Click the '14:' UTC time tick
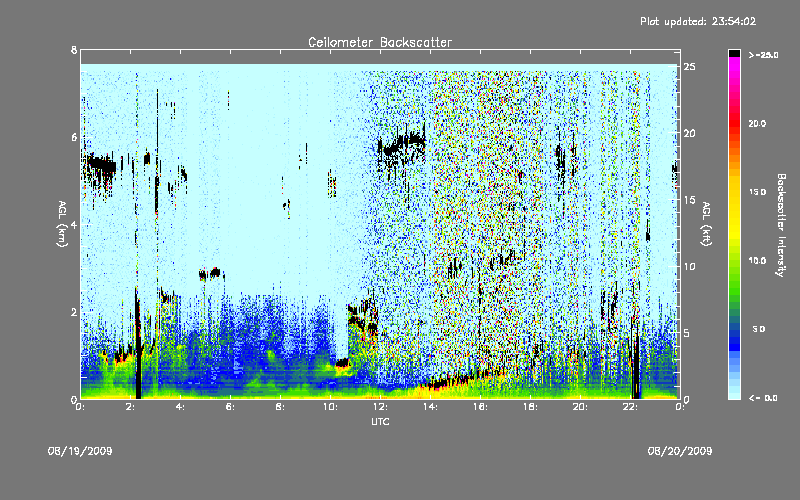This screenshot has width=800, height=500. point(430,407)
